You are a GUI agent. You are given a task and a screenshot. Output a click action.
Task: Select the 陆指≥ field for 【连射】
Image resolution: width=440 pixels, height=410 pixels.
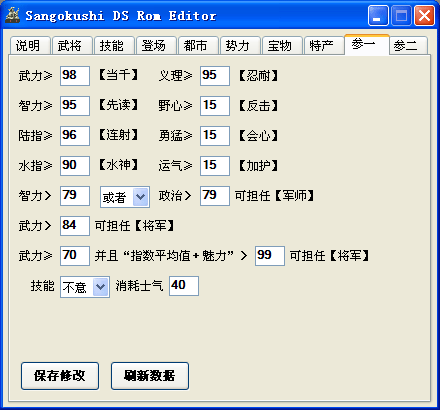click(x=75, y=136)
